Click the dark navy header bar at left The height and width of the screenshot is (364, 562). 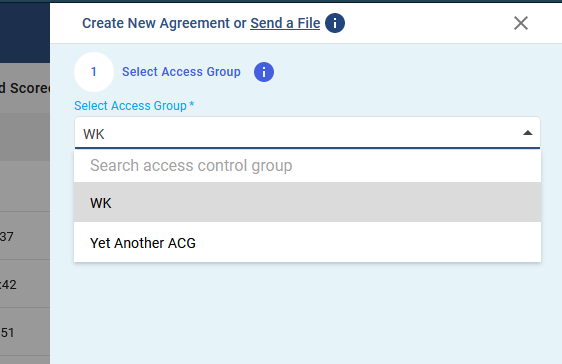coord(25,33)
